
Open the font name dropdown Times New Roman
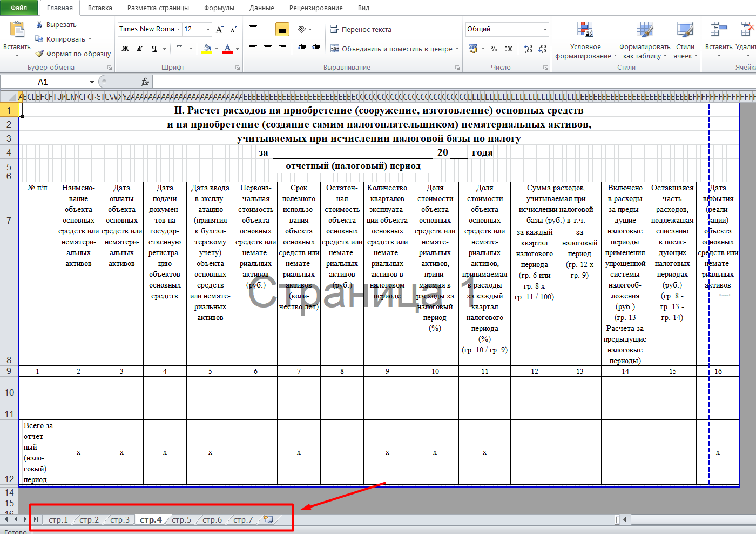click(x=178, y=29)
